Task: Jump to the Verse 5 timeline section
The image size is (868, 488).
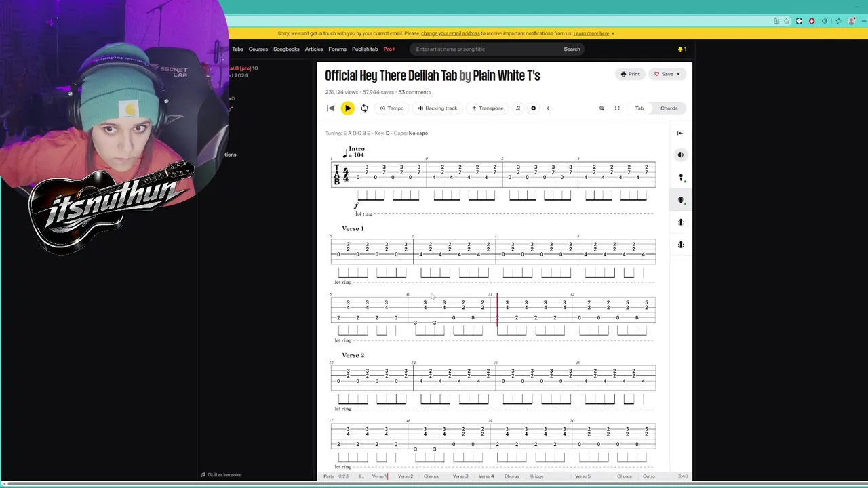Action: [x=583, y=476]
